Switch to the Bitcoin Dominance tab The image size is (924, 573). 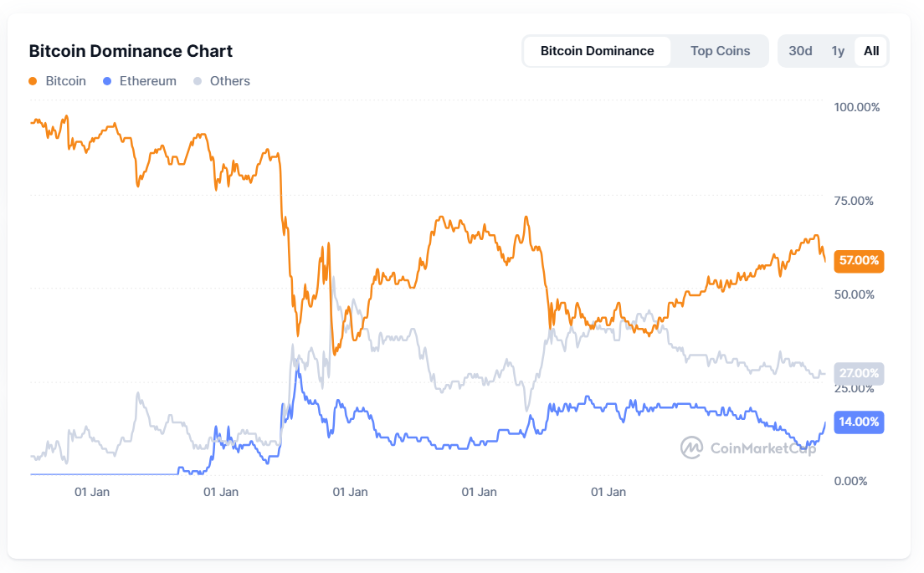(597, 51)
